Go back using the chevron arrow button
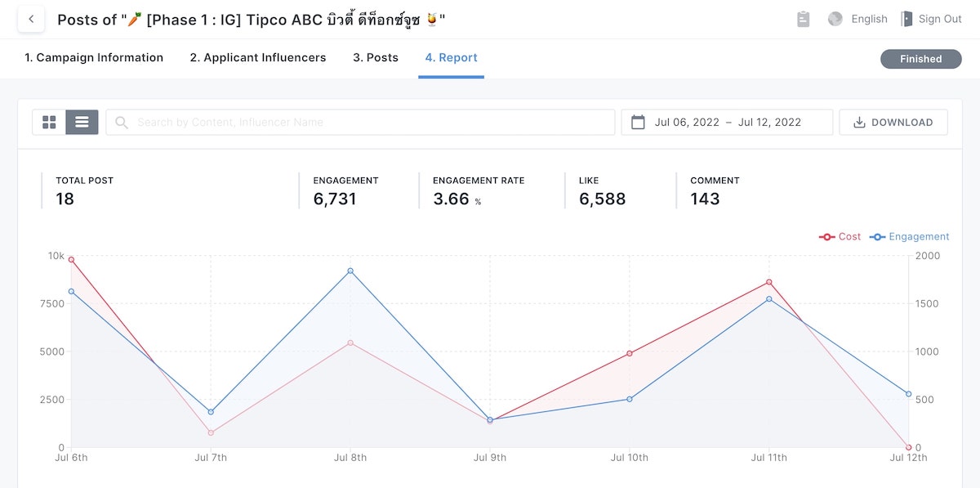This screenshot has width=980, height=488. pos(31,19)
